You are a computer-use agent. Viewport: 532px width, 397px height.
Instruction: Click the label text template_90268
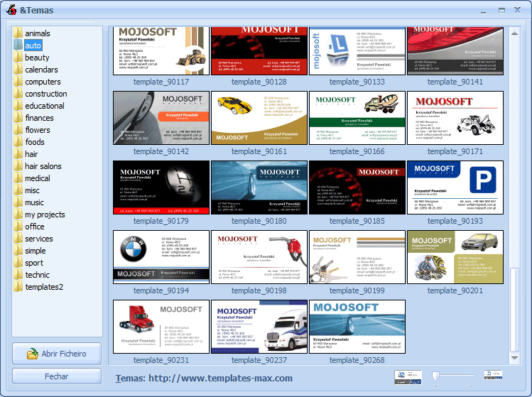pyautogui.click(x=357, y=360)
